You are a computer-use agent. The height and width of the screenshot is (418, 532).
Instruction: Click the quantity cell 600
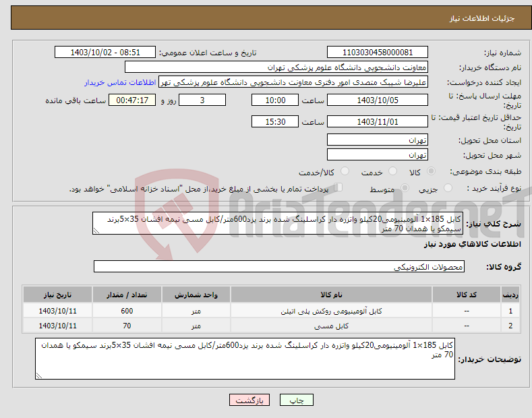click(x=127, y=311)
